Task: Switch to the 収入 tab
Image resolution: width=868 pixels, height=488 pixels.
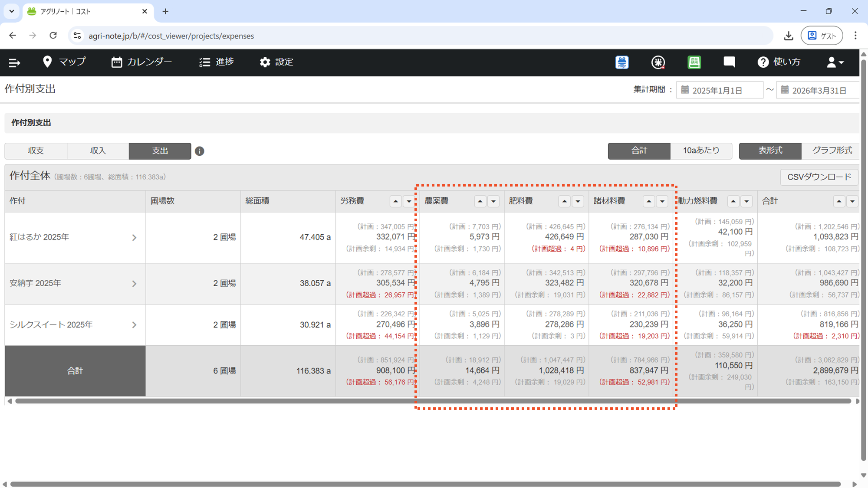Action: [98, 151]
